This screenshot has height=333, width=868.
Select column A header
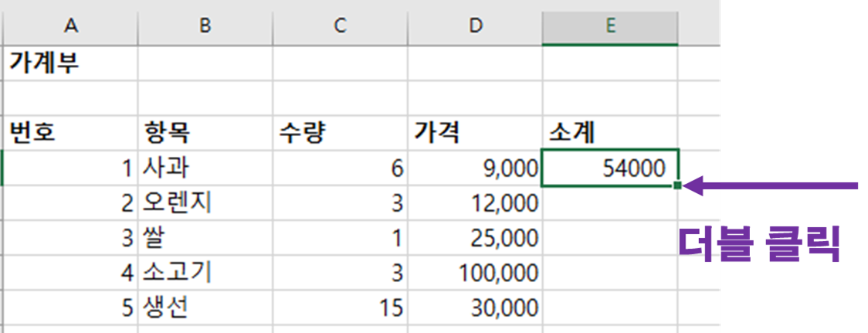coord(70,26)
